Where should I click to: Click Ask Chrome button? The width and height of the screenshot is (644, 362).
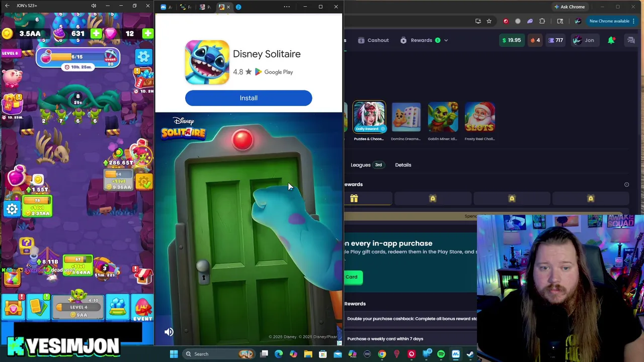click(570, 7)
